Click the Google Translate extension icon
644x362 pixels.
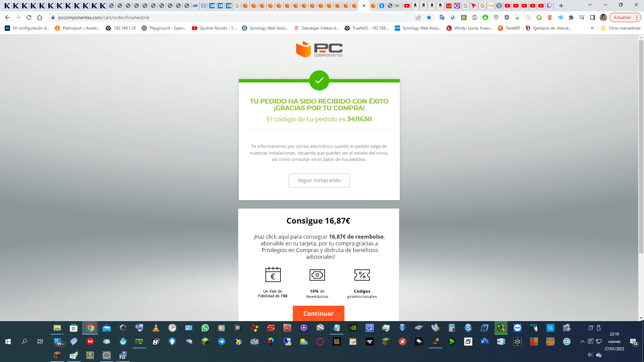pyautogui.click(x=442, y=17)
